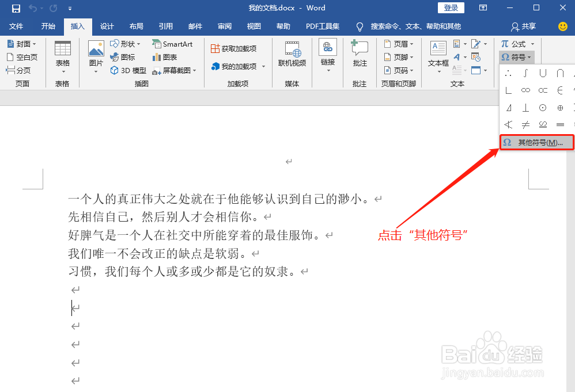575x392 pixels.
Task: Open the 形状 shapes dropdown
Action: point(125,44)
